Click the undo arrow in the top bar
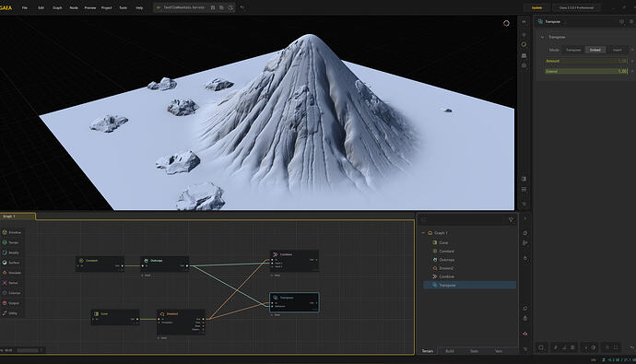636x364 pixels. pyautogui.click(x=242, y=7)
